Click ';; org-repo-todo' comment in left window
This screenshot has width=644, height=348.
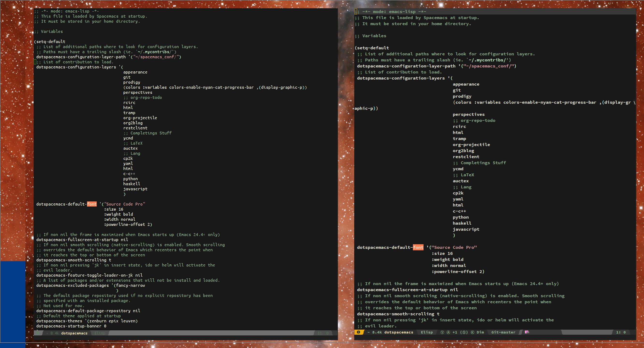pos(142,97)
